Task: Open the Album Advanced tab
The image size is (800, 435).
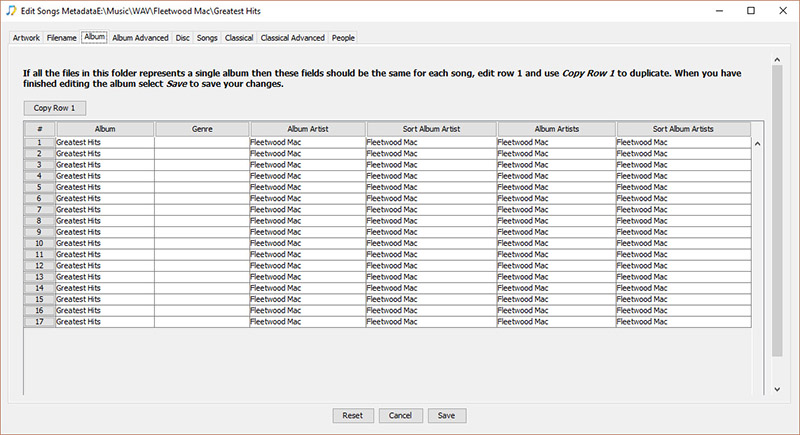Action: click(140, 38)
